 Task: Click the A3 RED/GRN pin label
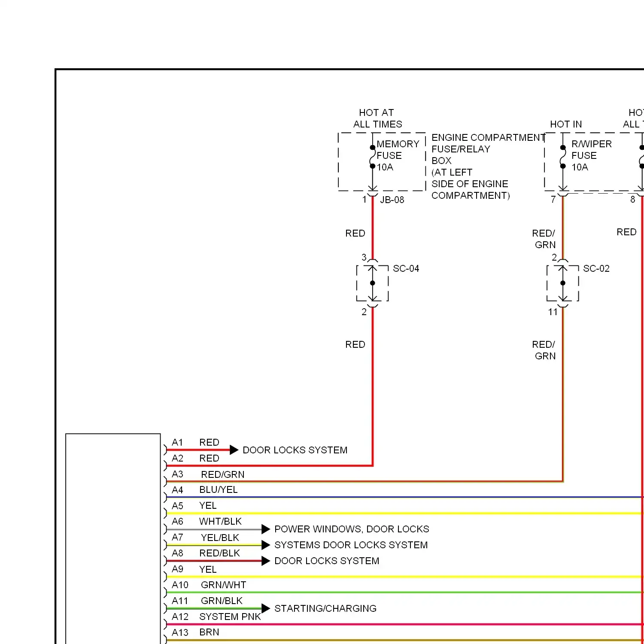[x=208, y=474]
